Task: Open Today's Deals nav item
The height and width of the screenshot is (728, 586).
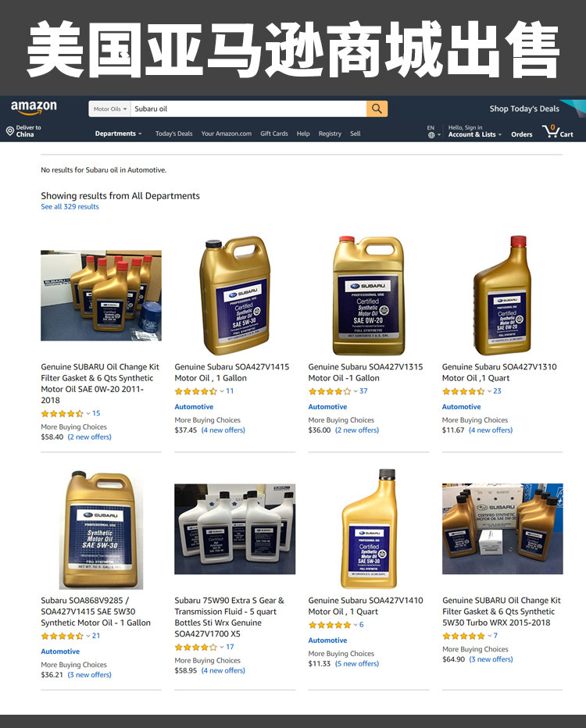Action: pyautogui.click(x=173, y=134)
